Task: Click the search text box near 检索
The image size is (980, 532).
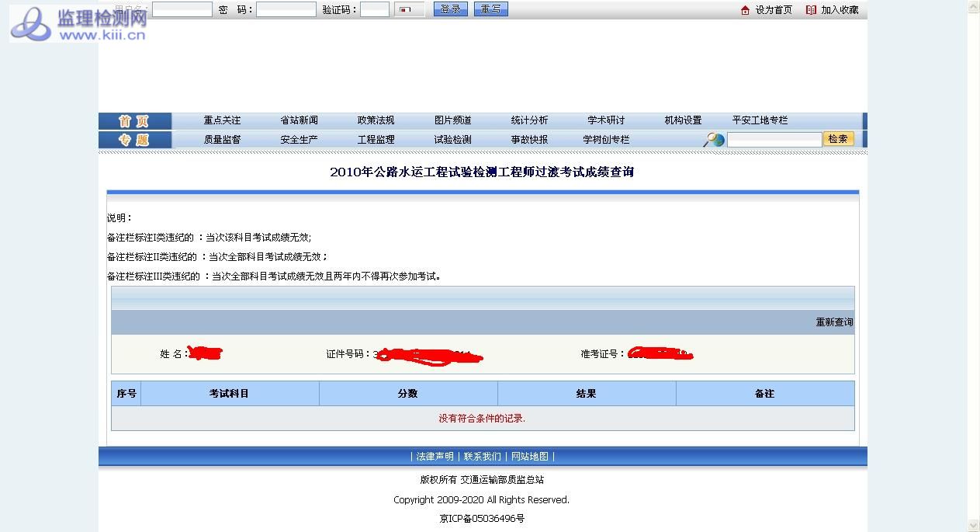Action: tap(774, 140)
